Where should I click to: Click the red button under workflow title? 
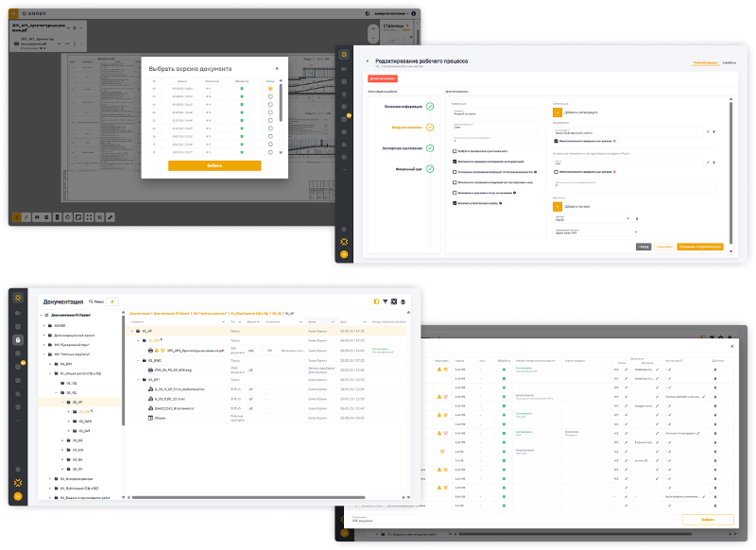pyautogui.click(x=383, y=78)
